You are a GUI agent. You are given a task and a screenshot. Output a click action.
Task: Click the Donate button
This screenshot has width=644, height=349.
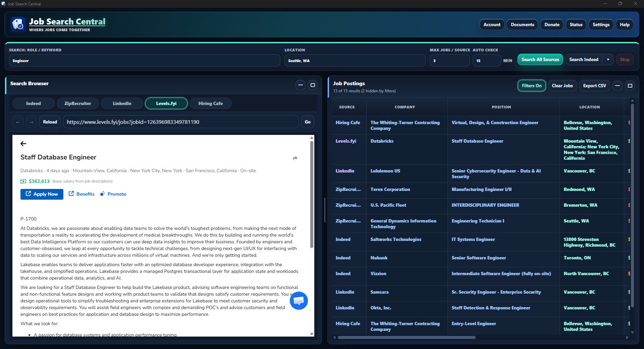[552, 25]
